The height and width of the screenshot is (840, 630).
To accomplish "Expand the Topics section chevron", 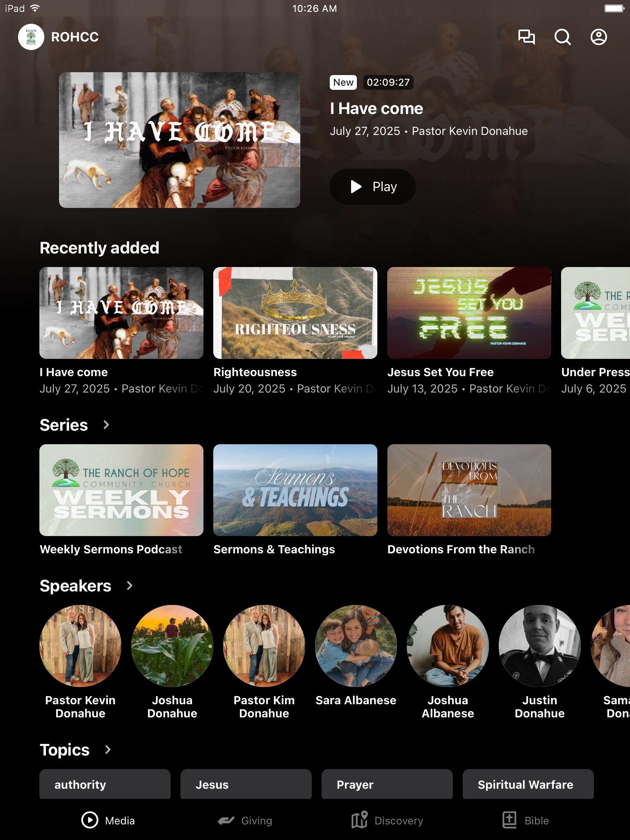I will pos(108,750).
